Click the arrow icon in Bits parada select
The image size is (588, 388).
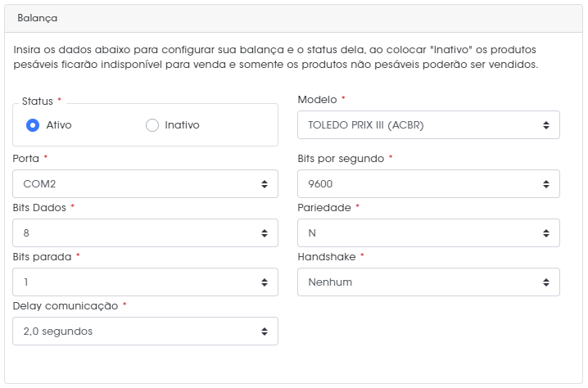coord(265,282)
